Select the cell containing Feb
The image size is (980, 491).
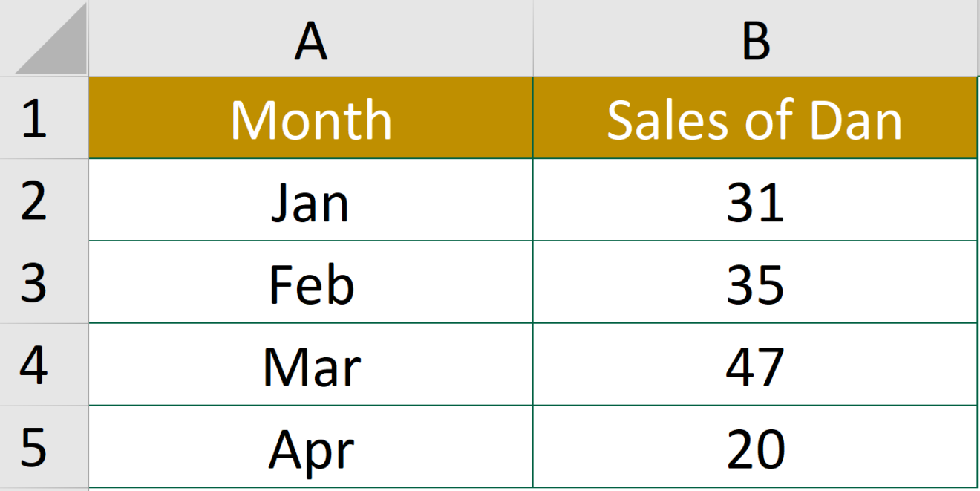(312, 282)
